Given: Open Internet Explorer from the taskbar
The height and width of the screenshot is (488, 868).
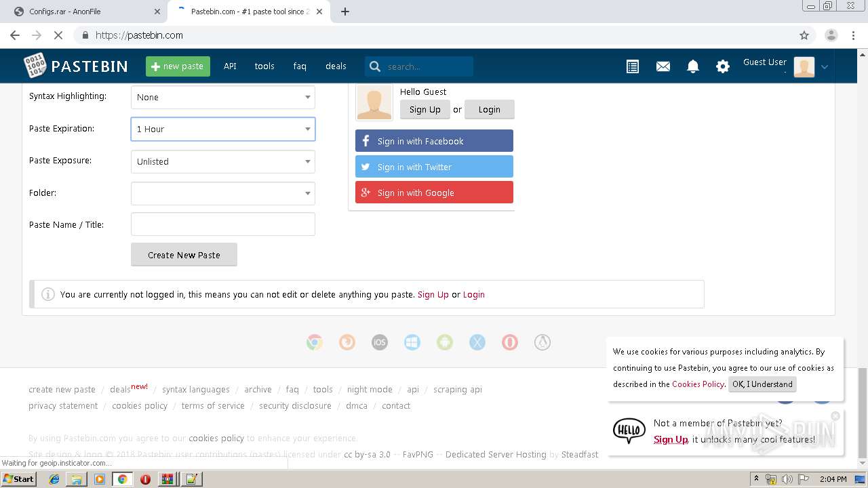Looking at the screenshot, I should [x=54, y=479].
